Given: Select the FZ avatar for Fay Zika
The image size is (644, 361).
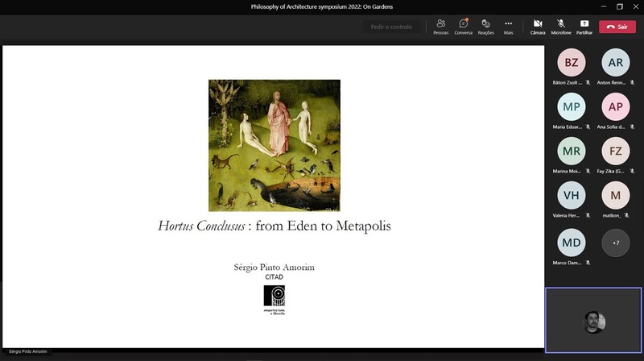Looking at the screenshot, I should (x=616, y=151).
